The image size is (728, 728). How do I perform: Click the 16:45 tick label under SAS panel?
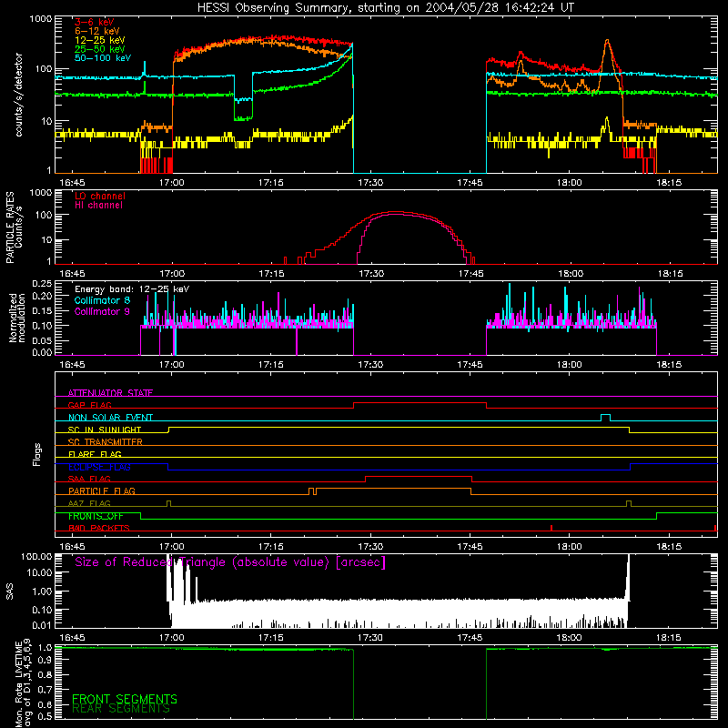[x=72, y=638]
